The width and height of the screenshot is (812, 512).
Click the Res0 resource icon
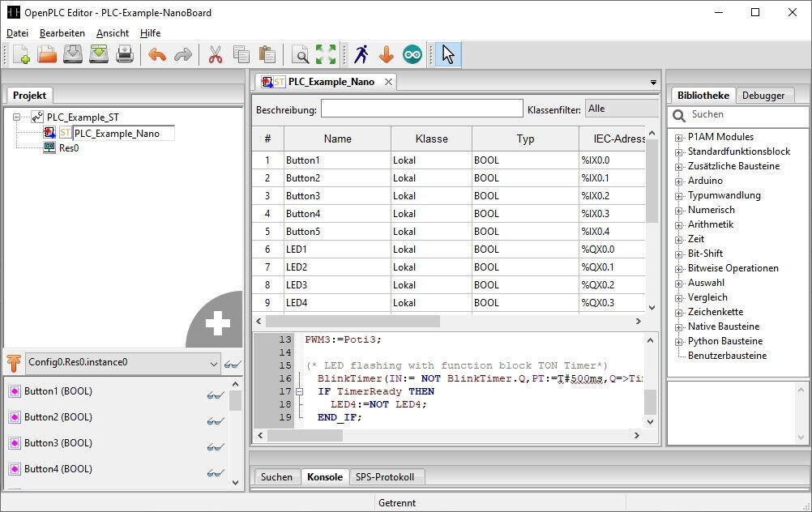tap(49, 148)
